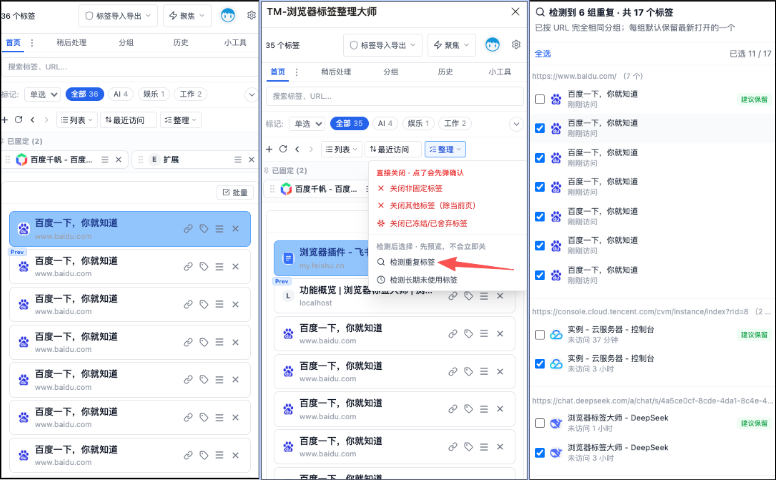Click the tag icon on the 功能概览 localhost tab
Viewport: 776px width, 480px height.
tap(469, 296)
